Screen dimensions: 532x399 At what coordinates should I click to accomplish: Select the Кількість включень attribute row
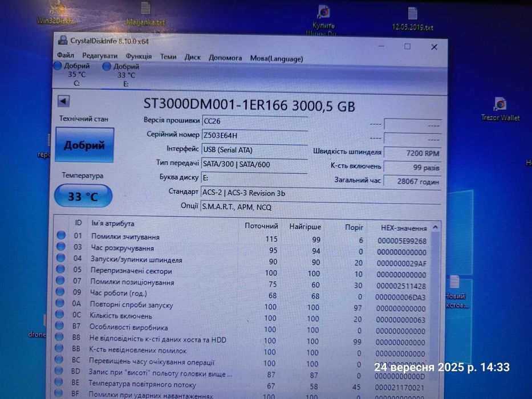click(241, 317)
